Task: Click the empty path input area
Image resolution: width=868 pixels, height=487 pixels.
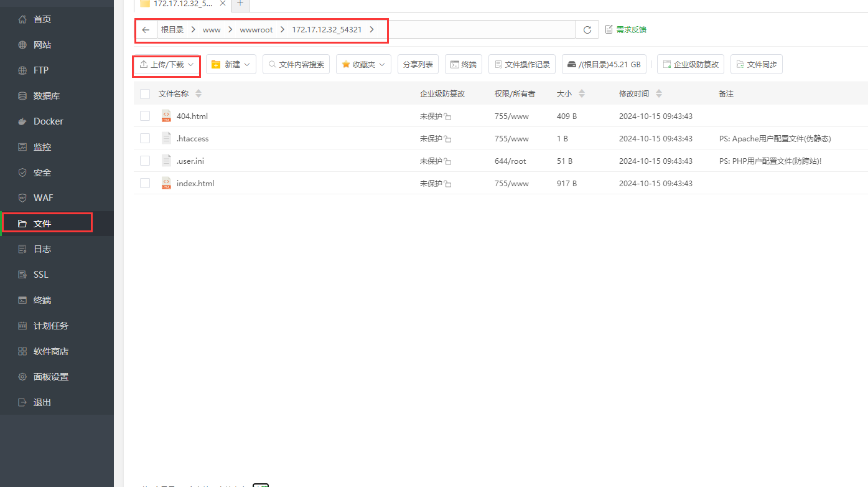Action: pyautogui.click(x=476, y=29)
